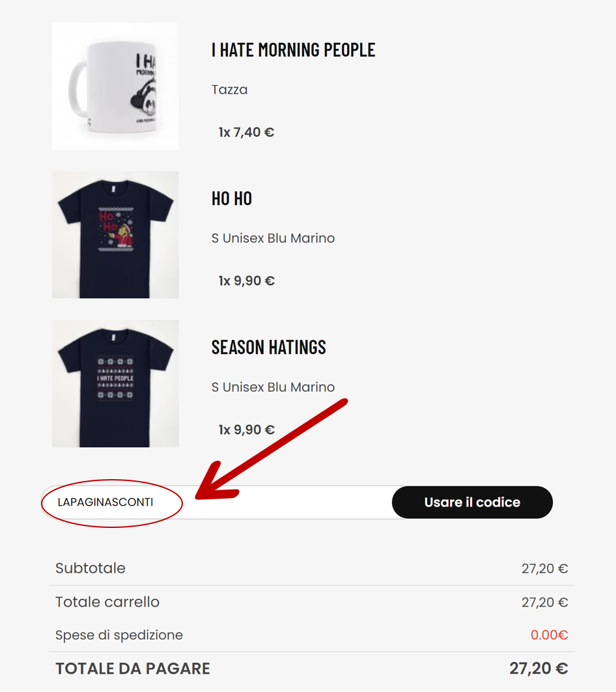
Task: Select the Season Hatings t-shirt image
Action: pos(115,383)
